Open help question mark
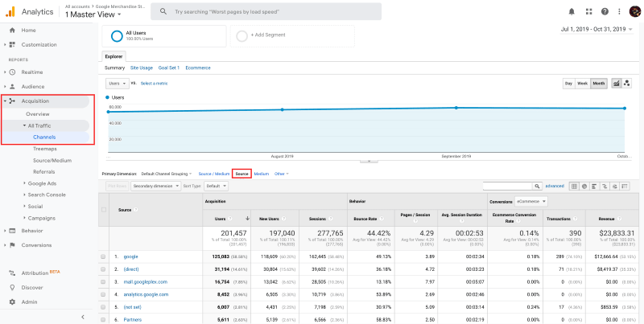The width and height of the screenshot is (644, 324). tap(605, 11)
